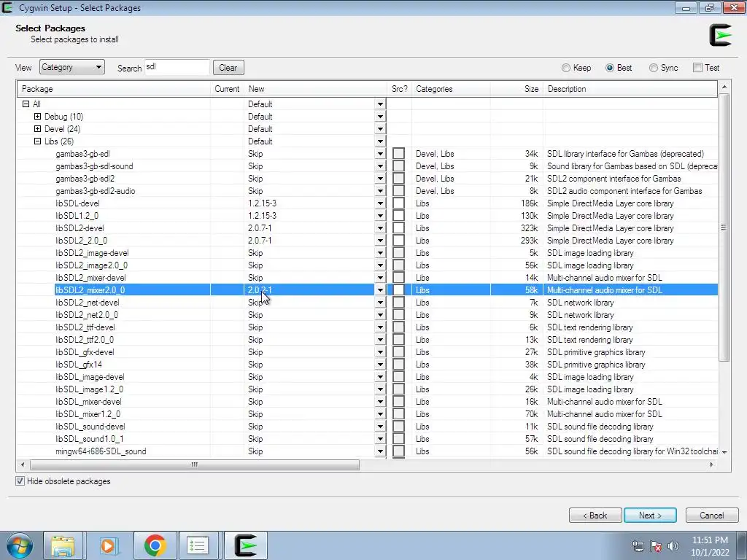Click the 2.0.7-1 version of libSDL2_2.0_0
The height and width of the screenshot is (560, 747).
(x=260, y=241)
